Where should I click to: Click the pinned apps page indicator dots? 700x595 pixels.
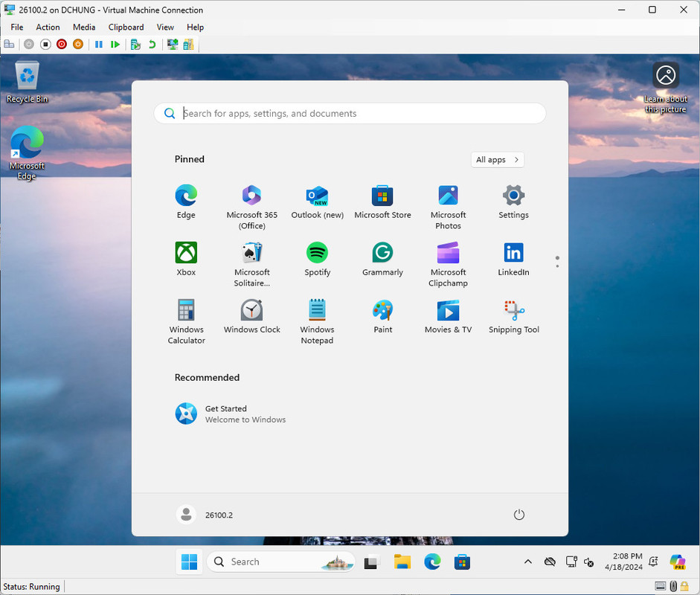point(557,262)
